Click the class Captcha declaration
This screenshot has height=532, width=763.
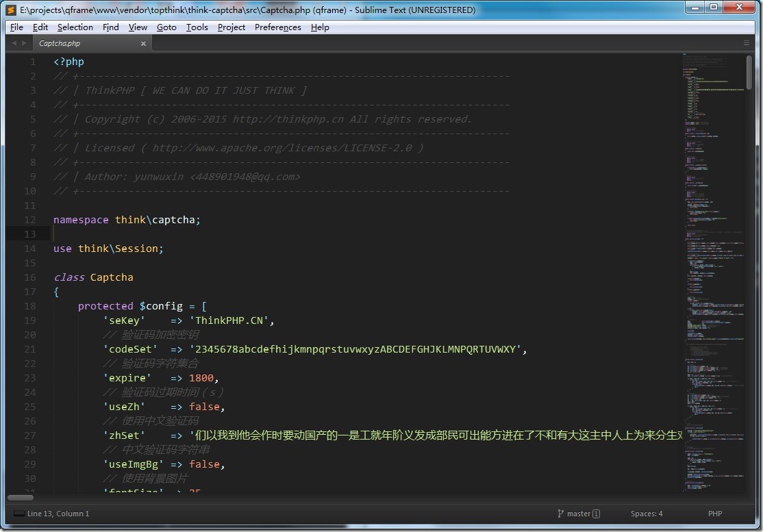coord(93,277)
